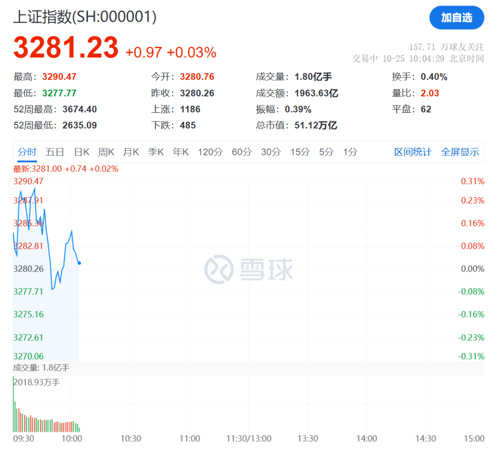Click the 10:00 time axis label
This screenshot has height=450, width=500.
tap(72, 439)
